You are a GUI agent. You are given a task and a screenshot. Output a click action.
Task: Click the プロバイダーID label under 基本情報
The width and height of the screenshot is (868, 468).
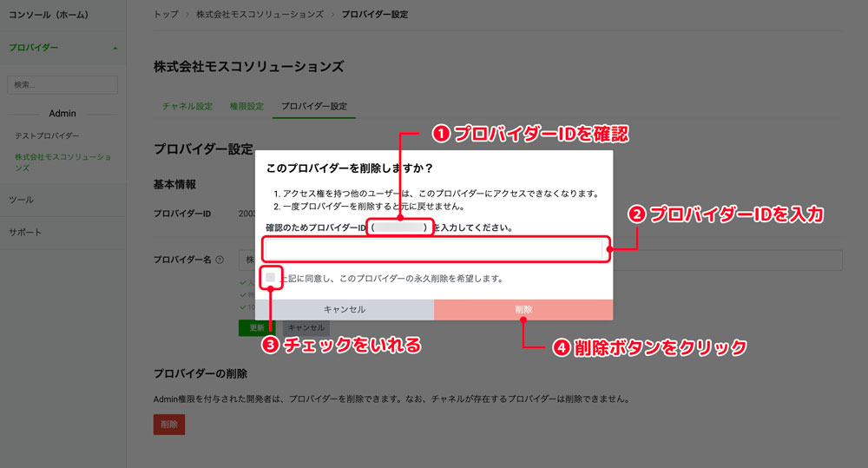pos(182,214)
